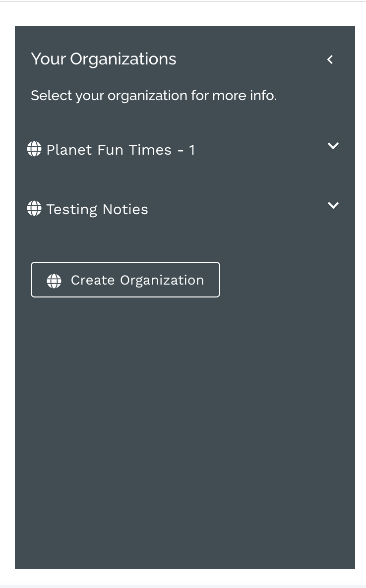
Task: Click the word "Organizations" in the panel title
Action: pos(123,59)
